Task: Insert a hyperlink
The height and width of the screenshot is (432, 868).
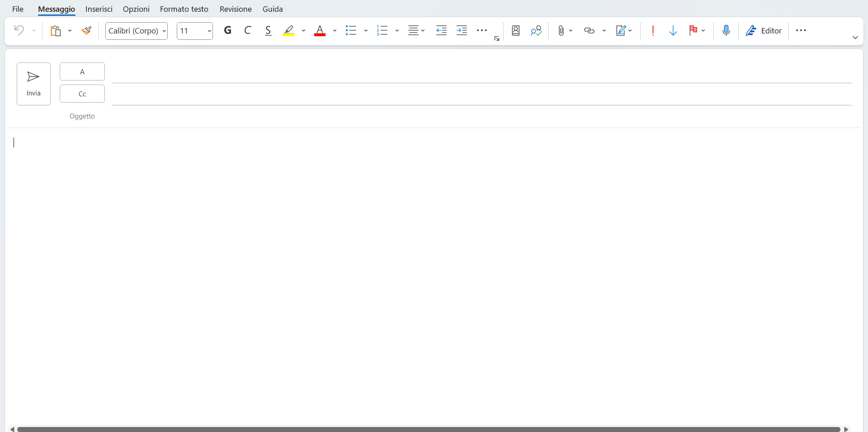Action: click(588, 30)
